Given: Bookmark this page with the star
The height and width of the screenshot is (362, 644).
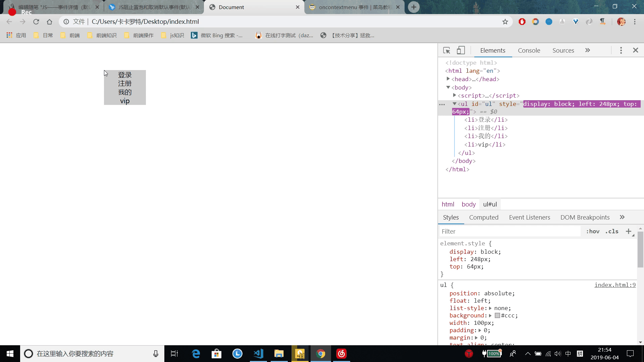Looking at the screenshot, I should [x=505, y=22].
